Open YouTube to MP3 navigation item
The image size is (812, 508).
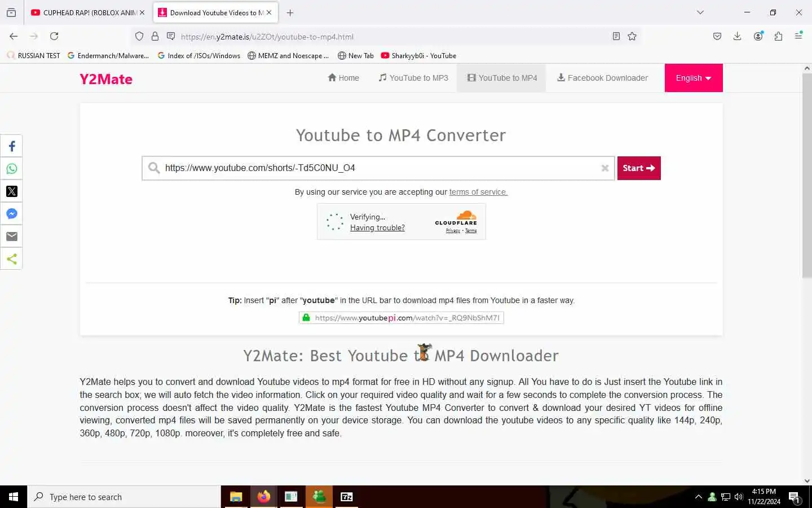413,78
